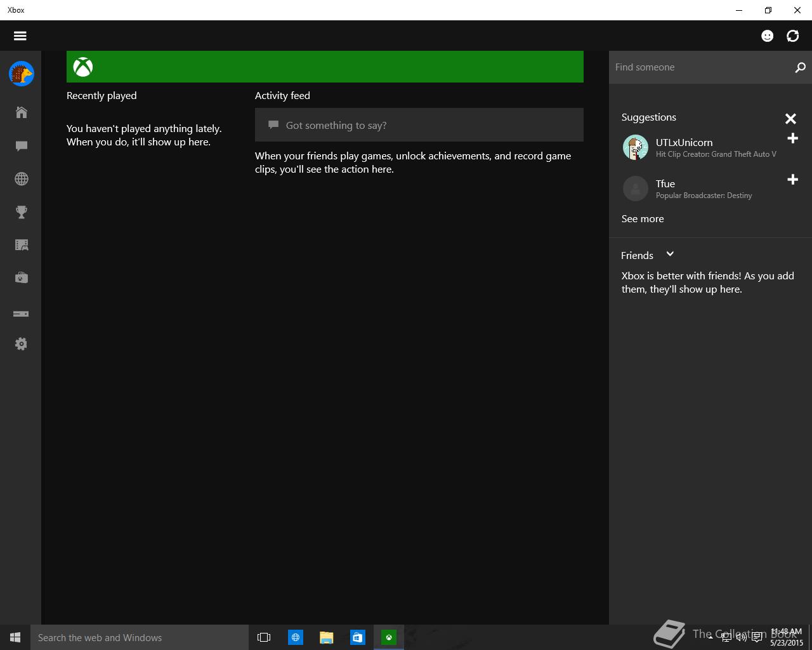Open Achievements trophy icon
Viewport: 812px width, 650px height.
click(21, 212)
